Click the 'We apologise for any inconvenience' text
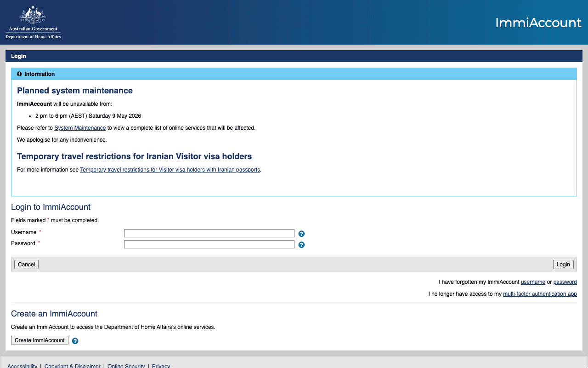The height and width of the screenshot is (368, 588). pos(62,140)
